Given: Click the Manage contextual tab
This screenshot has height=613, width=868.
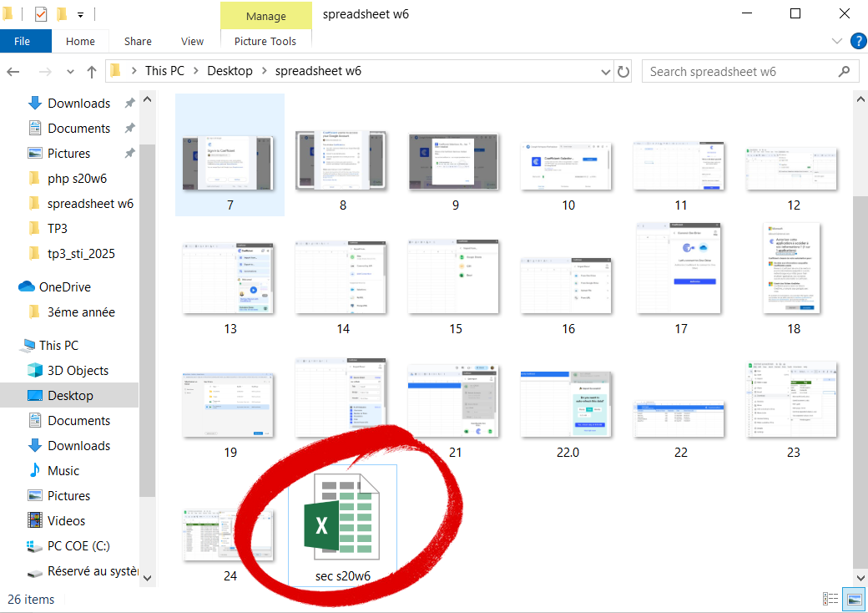Looking at the screenshot, I should tap(265, 16).
